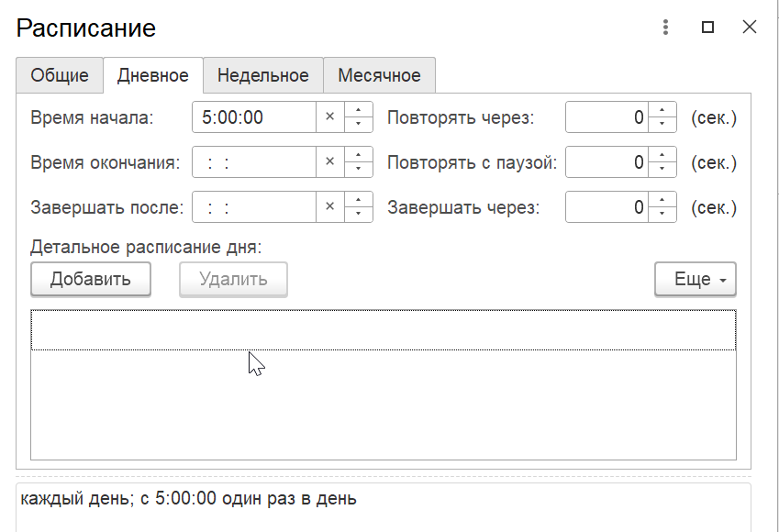Increase Завершать через value with the up arrow
This screenshot has height=532, width=779.
[x=662, y=199]
